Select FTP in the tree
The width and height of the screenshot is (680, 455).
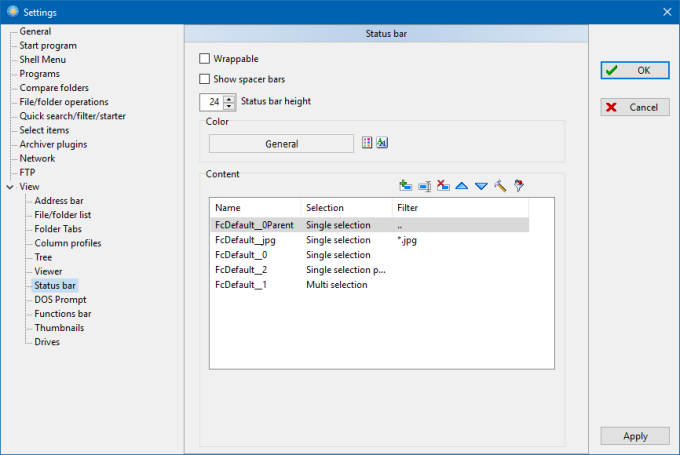pos(27,173)
